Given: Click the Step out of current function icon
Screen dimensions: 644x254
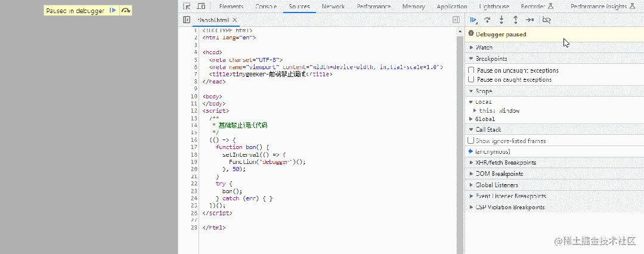Looking at the screenshot, I should [515, 19].
